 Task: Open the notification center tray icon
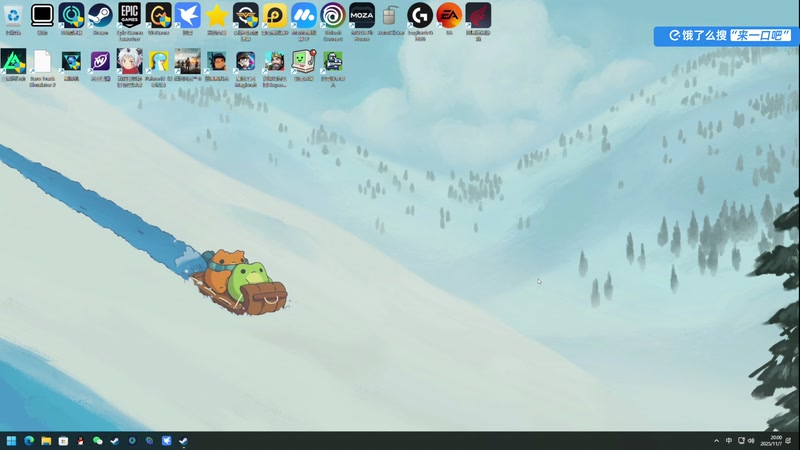click(x=788, y=441)
